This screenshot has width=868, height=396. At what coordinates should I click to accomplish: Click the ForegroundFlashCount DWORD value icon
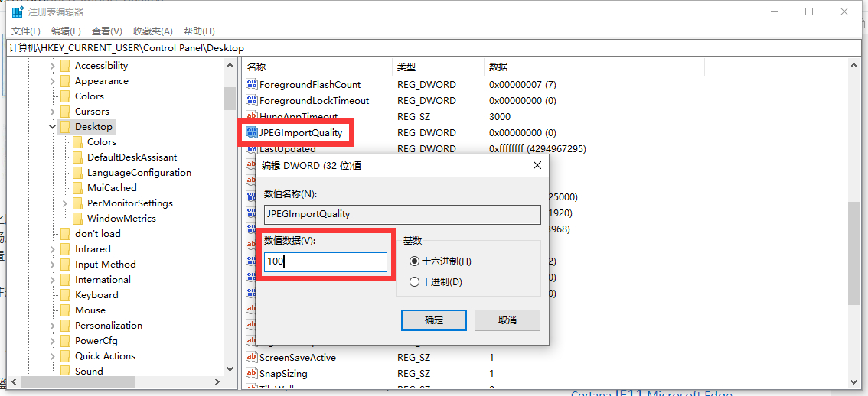pos(252,84)
